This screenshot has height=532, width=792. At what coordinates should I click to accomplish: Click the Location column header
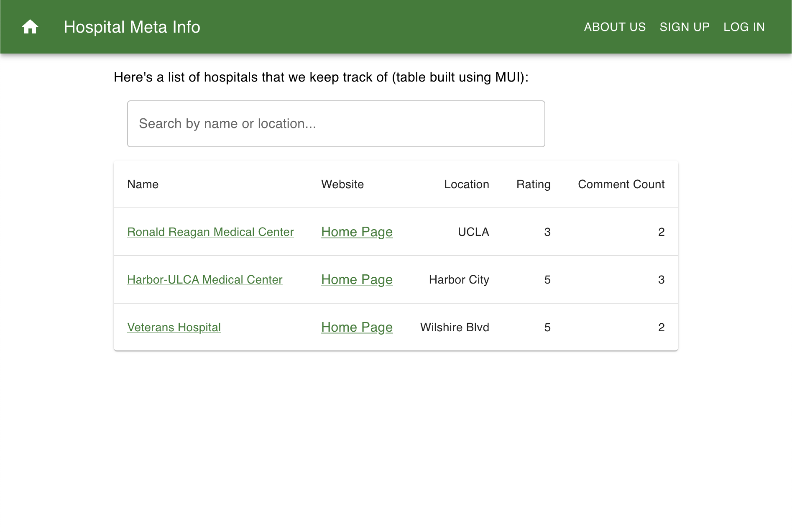[466, 184]
